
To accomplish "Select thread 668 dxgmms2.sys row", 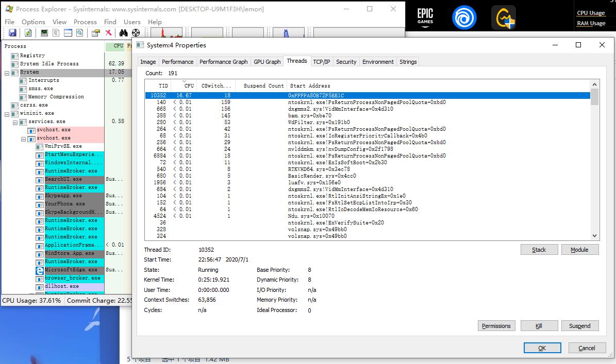I will [368, 109].
